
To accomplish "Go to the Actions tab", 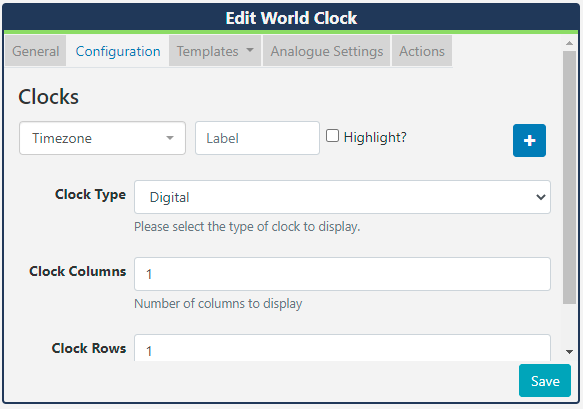I will click(422, 51).
